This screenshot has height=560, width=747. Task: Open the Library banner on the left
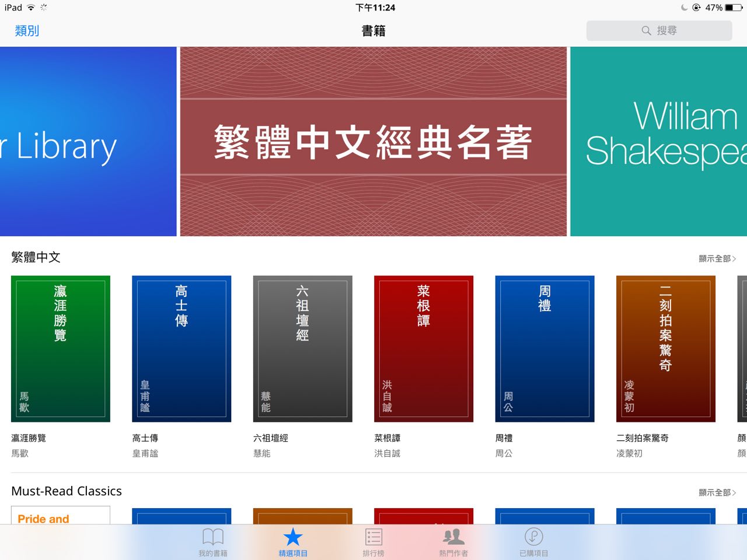coord(88,142)
